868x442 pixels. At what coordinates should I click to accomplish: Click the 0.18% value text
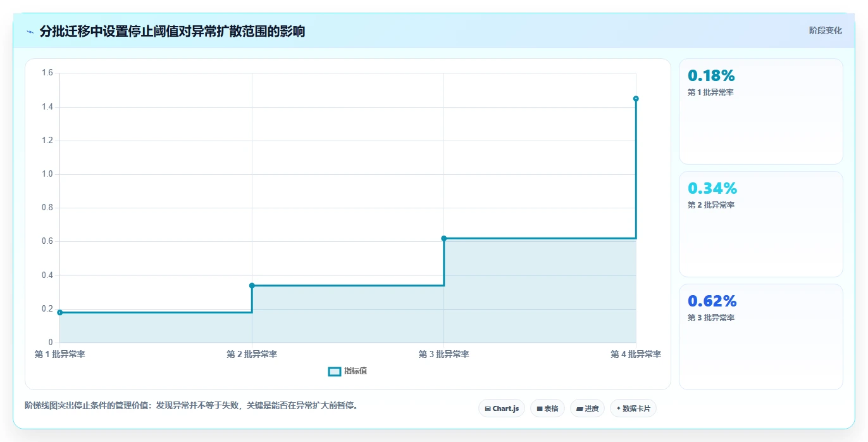tap(711, 76)
